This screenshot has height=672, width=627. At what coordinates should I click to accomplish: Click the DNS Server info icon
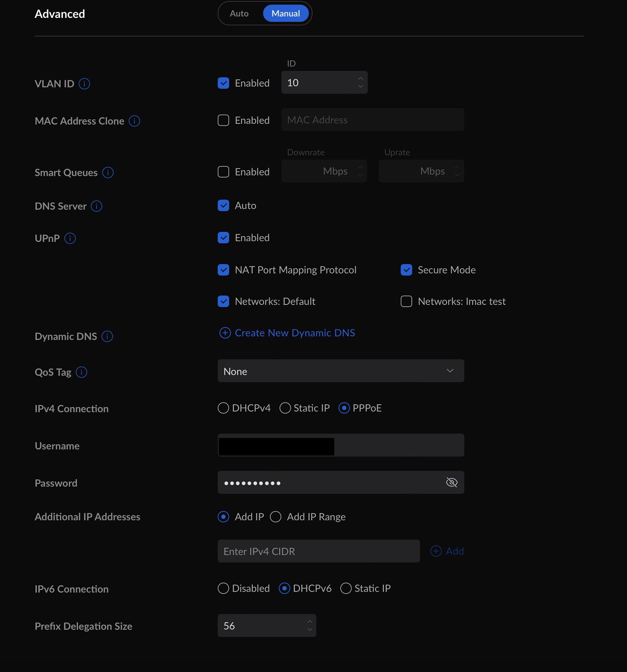(x=97, y=206)
